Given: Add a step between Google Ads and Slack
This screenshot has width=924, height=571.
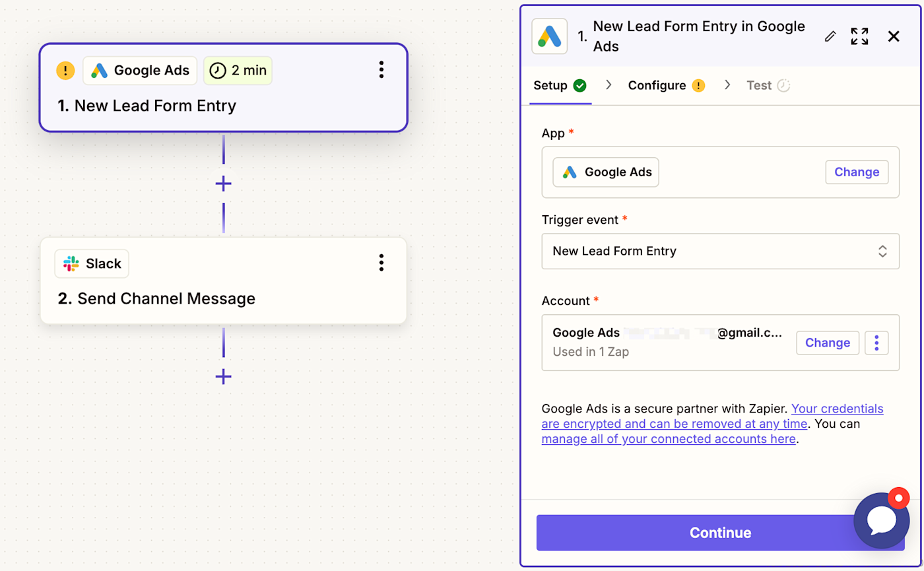Looking at the screenshot, I should point(224,183).
